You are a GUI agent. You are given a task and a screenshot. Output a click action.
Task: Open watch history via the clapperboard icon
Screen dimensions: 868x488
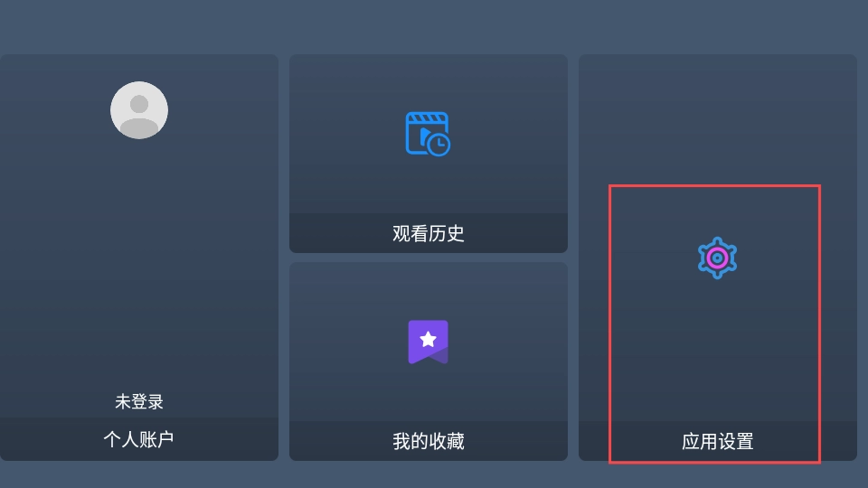pyautogui.click(x=428, y=134)
